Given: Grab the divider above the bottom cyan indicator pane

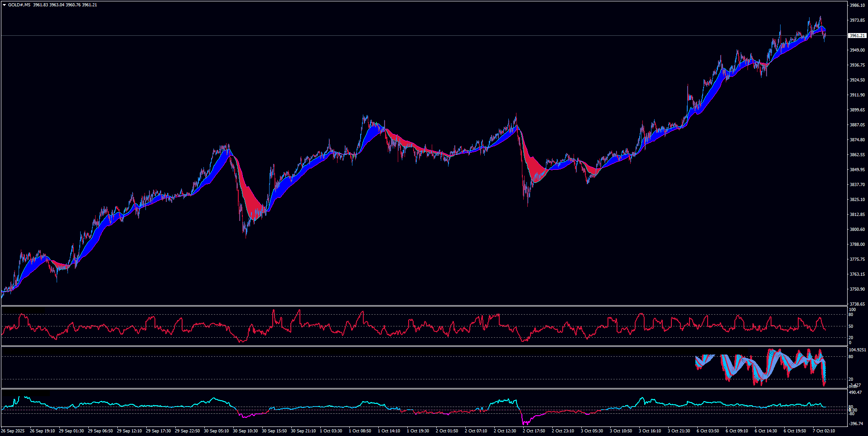Looking at the screenshot, I should [424, 388].
